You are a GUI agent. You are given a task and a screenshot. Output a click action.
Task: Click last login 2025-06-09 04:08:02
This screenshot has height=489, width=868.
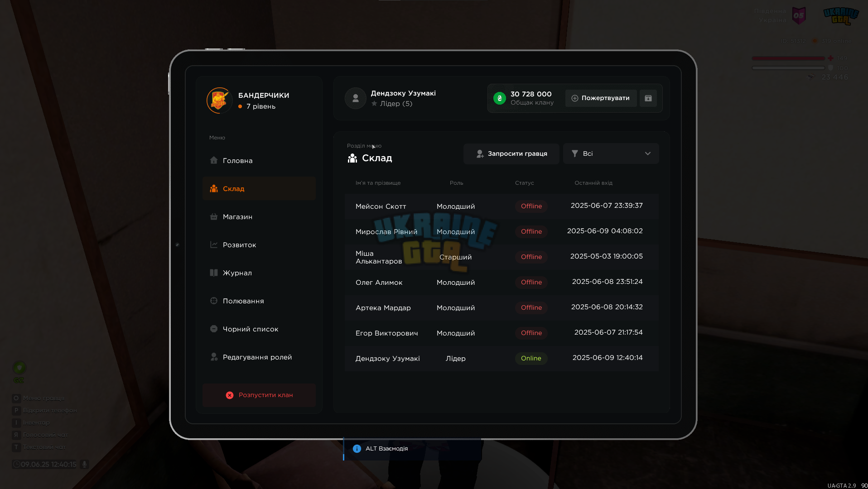tap(605, 231)
